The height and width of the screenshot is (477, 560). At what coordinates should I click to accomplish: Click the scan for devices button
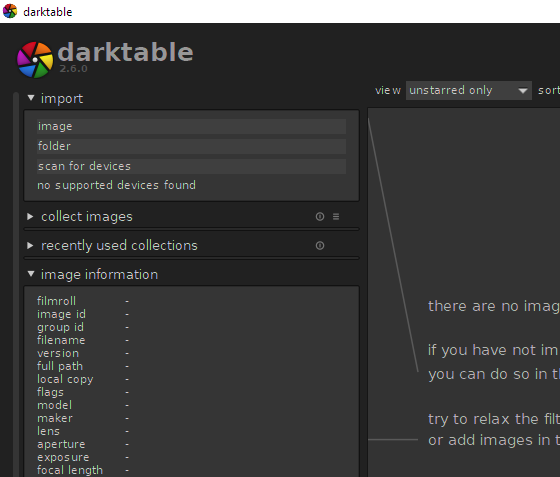tap(191, 166)
